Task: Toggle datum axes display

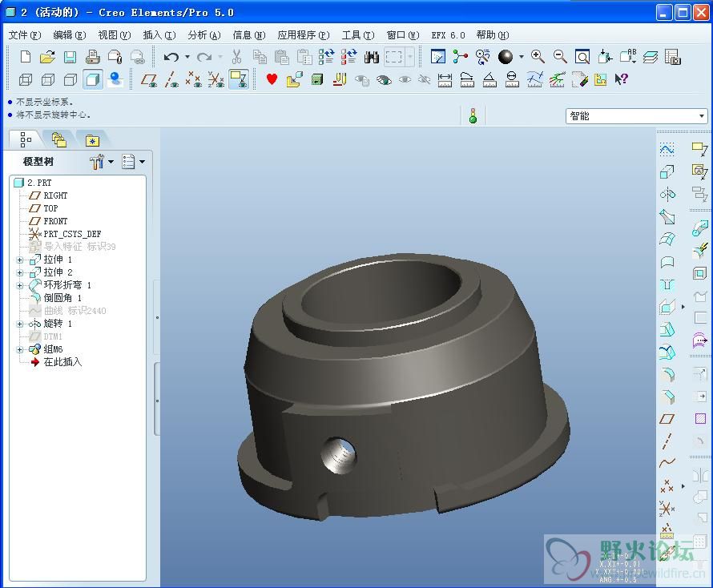Action: (x=171, y=80)
